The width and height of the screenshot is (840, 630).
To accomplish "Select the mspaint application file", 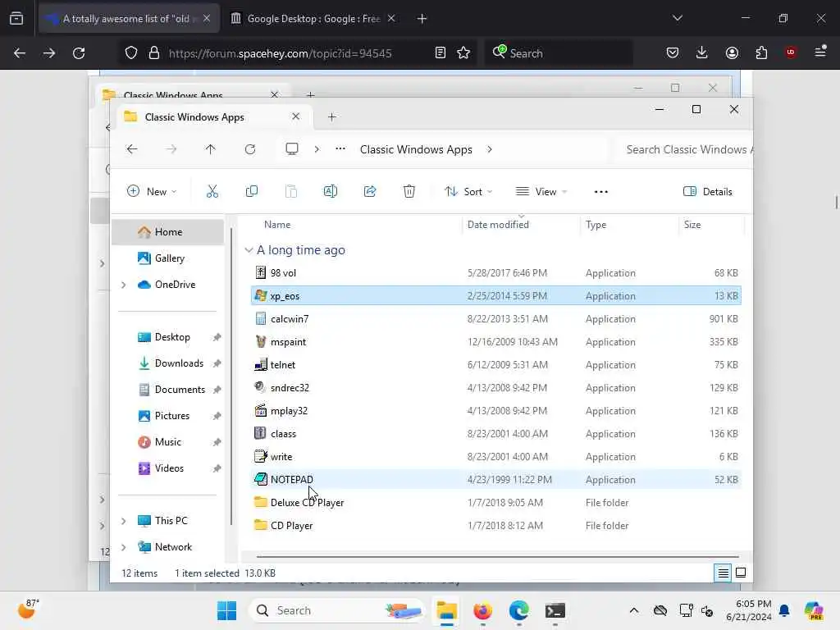I will point(496,342).
